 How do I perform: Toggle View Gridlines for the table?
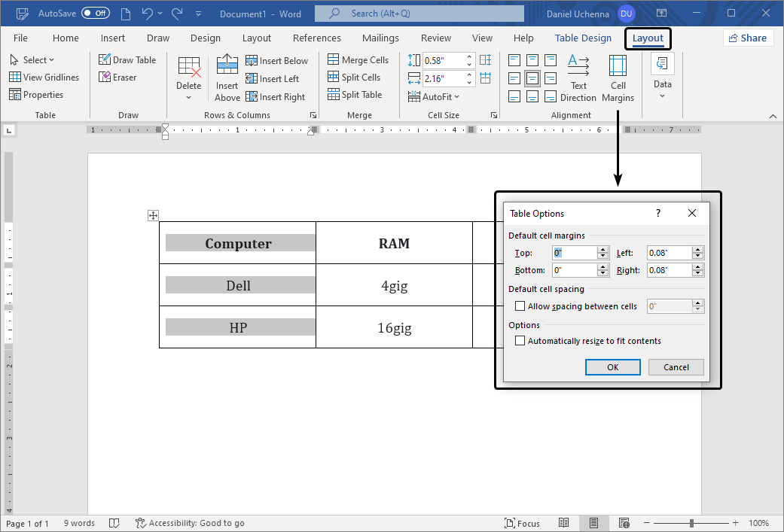click(44, 78)
